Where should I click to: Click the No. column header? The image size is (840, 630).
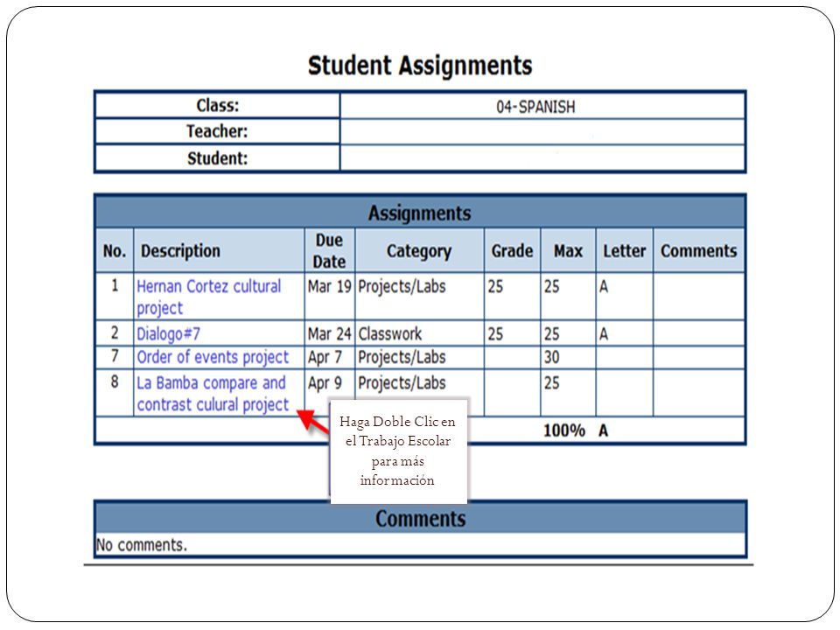point(115,250)
